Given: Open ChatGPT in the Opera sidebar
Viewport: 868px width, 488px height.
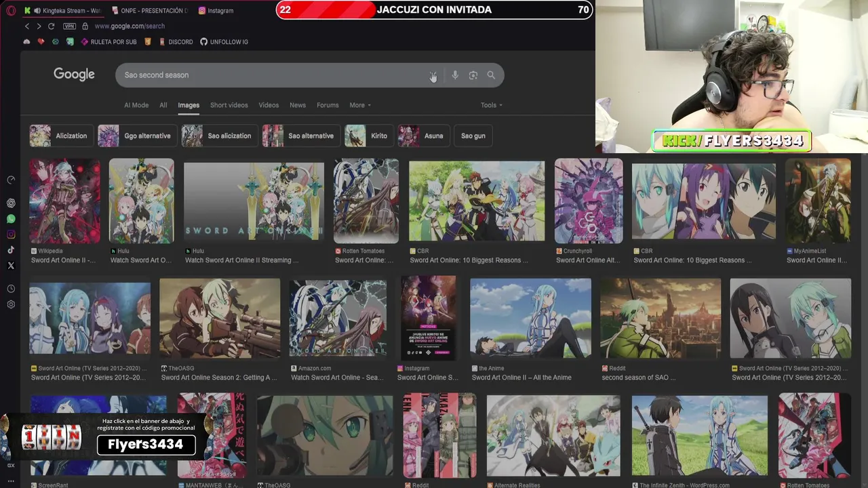Looking at the screenshot, I should coord(11,203).
